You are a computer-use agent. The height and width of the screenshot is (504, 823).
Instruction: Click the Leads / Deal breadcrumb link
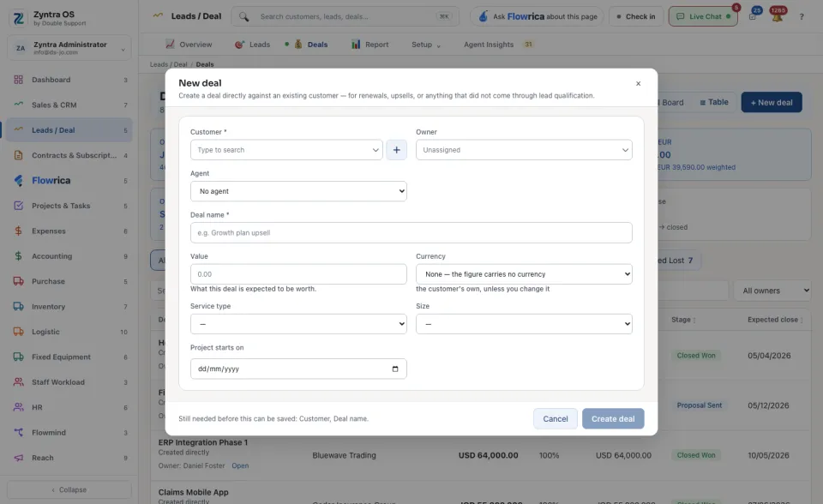click(169, 64)
